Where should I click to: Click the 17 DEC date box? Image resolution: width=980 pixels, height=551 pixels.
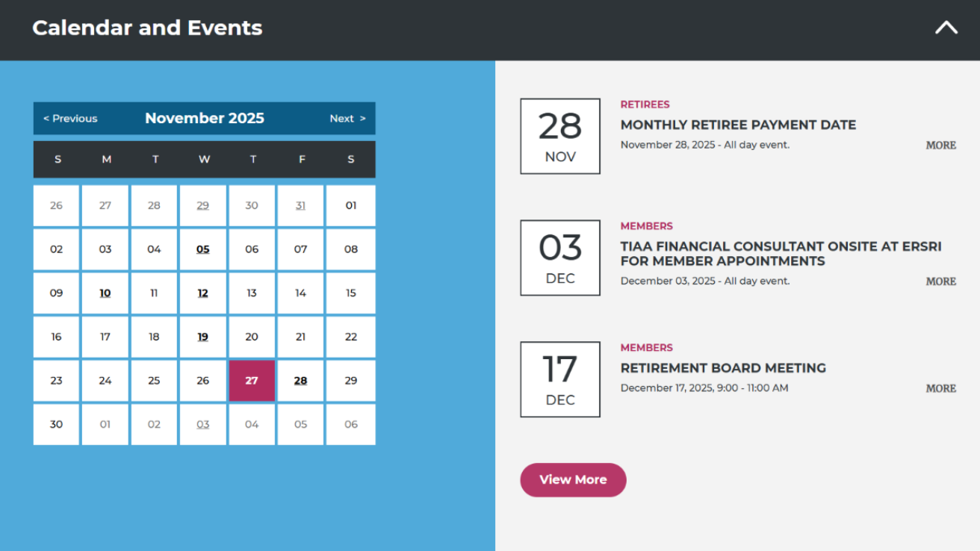pos(560,379)
